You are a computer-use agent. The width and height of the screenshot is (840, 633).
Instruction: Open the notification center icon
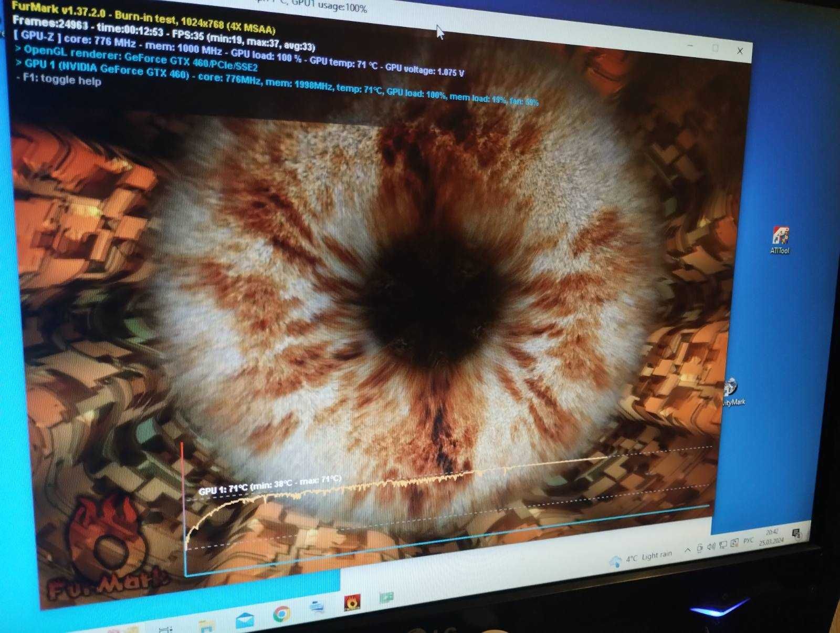[796, 534]
